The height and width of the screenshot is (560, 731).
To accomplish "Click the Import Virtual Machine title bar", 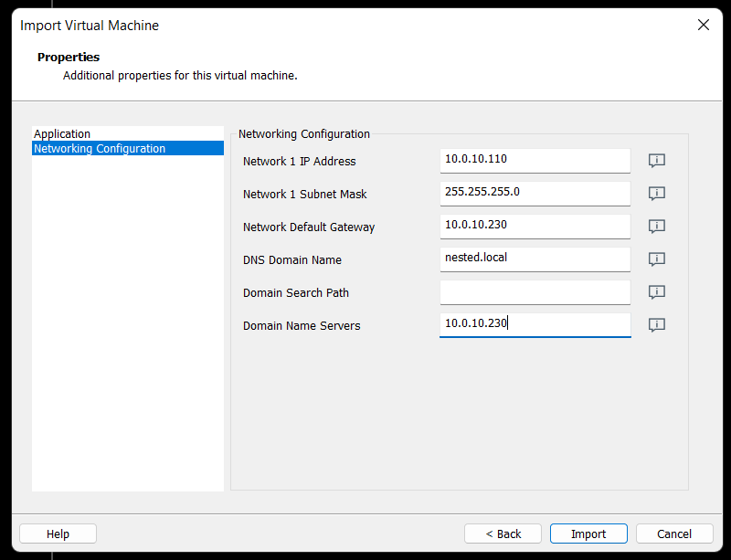I will point(365,26).
